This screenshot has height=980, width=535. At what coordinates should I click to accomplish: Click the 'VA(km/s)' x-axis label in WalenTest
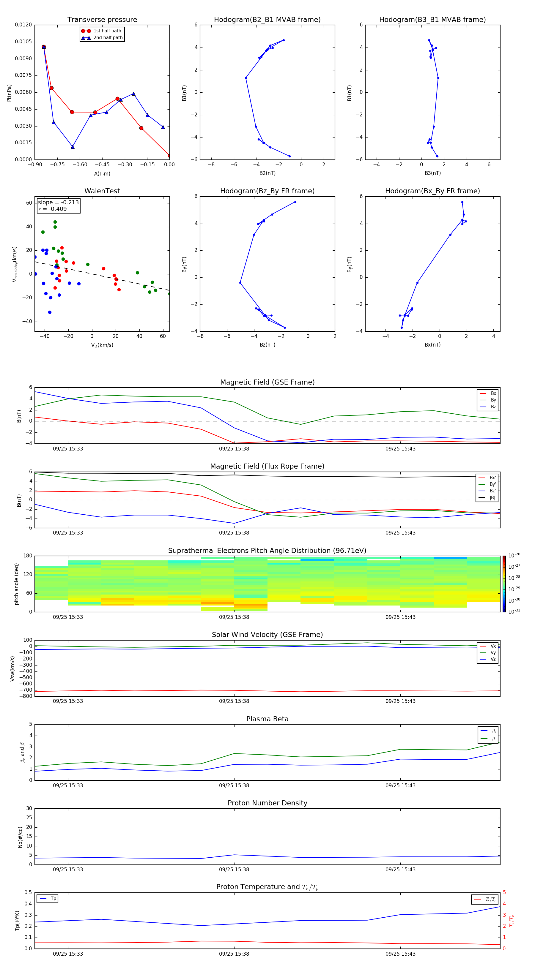(x=102, y=345)
